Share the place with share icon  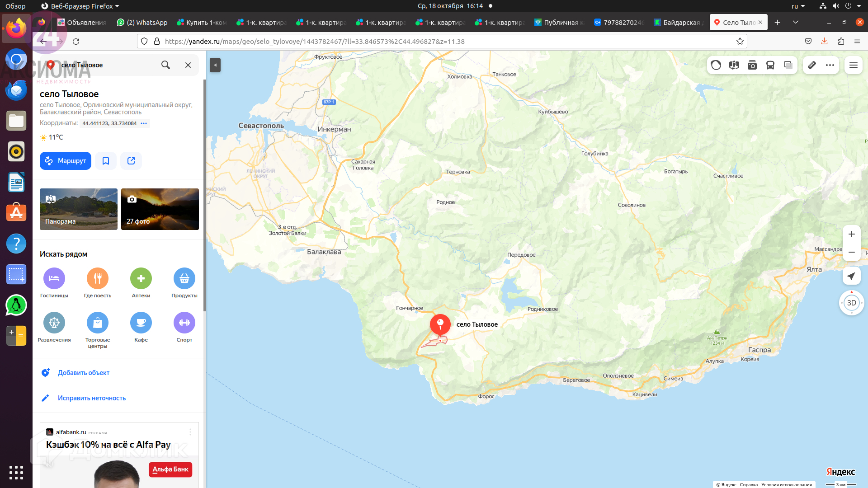(131, 161)
